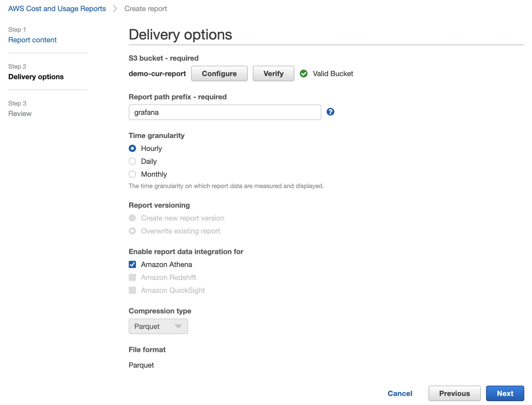Open AWS Cost and Usage Reports breadcrumb

pyautogui.click(x=57, y=8)
